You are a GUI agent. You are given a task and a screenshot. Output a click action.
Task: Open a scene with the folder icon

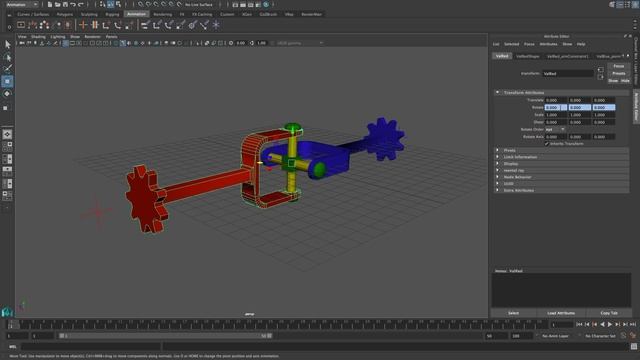pyautogui.click(x=57, y=4)
